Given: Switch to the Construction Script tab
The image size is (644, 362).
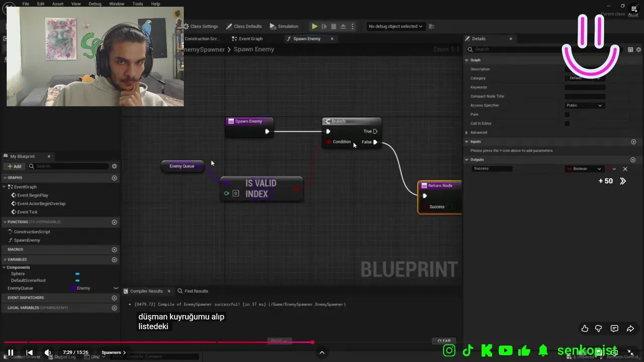Looking at the screenshot, I should click(x=202, y=39).
